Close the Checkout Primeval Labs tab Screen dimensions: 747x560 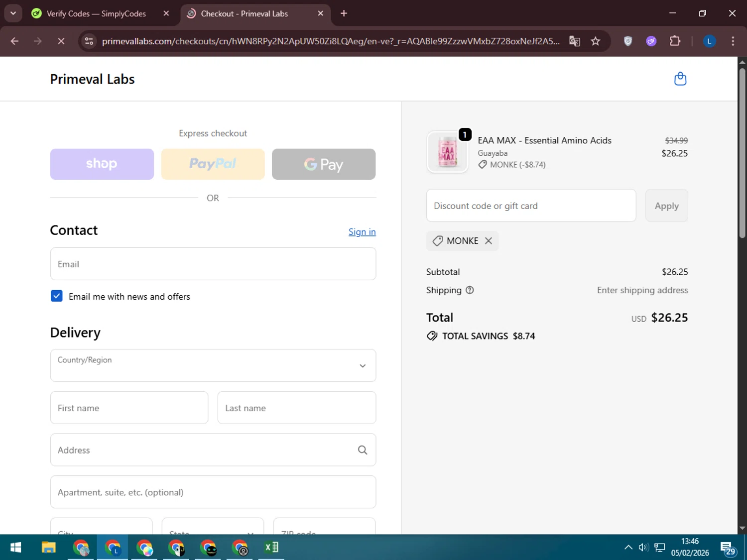321,13
